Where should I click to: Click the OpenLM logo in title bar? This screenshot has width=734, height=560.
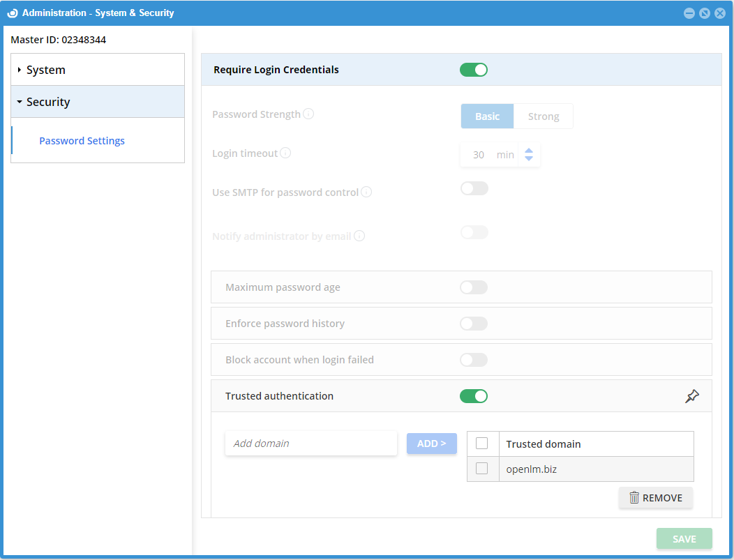12,13
